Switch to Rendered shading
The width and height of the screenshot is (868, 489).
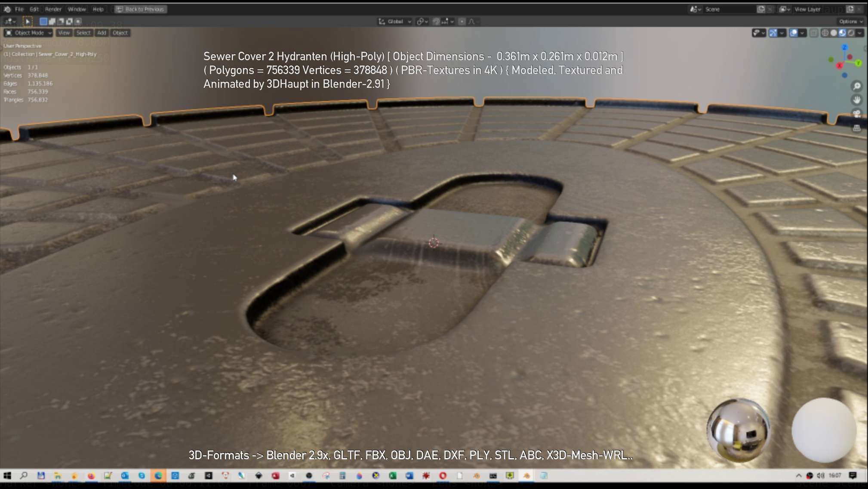[x=851, y=33]
